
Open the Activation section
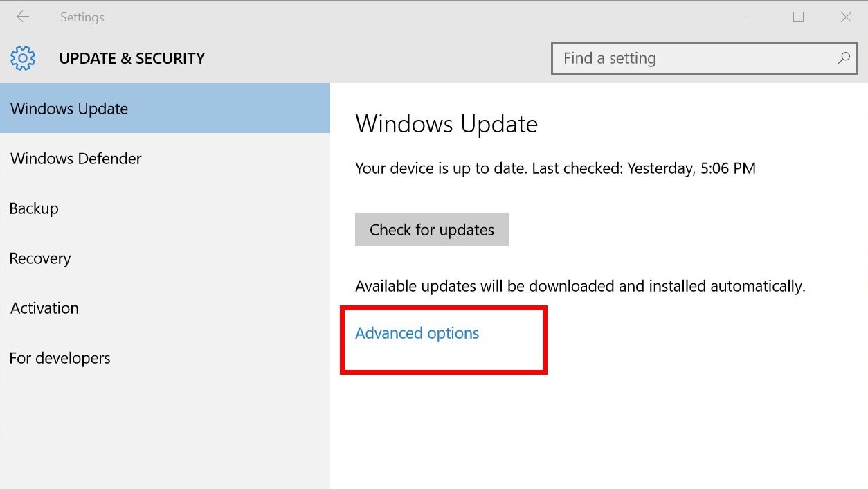165,308
